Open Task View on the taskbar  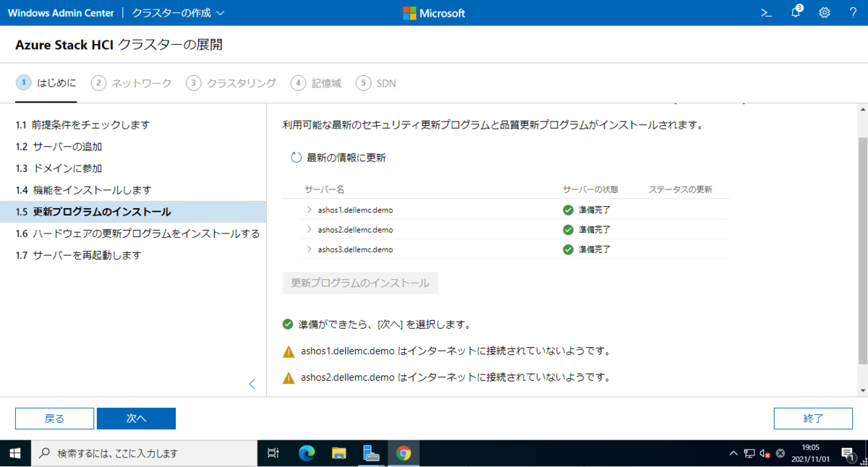click(x=273, y=453)
